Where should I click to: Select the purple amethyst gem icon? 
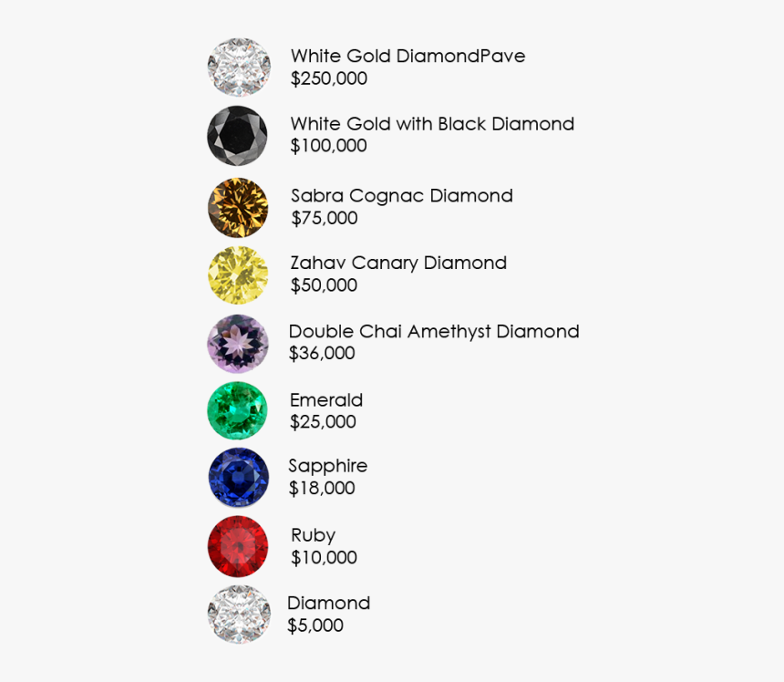click(238, 343)
